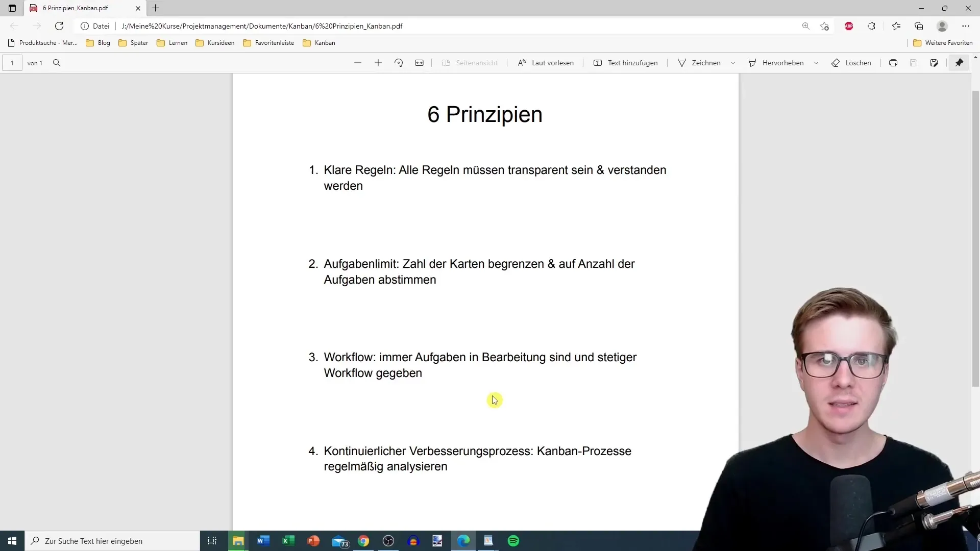The height and width of the screenshot is (551, 980).
Task: Expand the Hervorheben options dropdown arrow
Action: (816, 63)
